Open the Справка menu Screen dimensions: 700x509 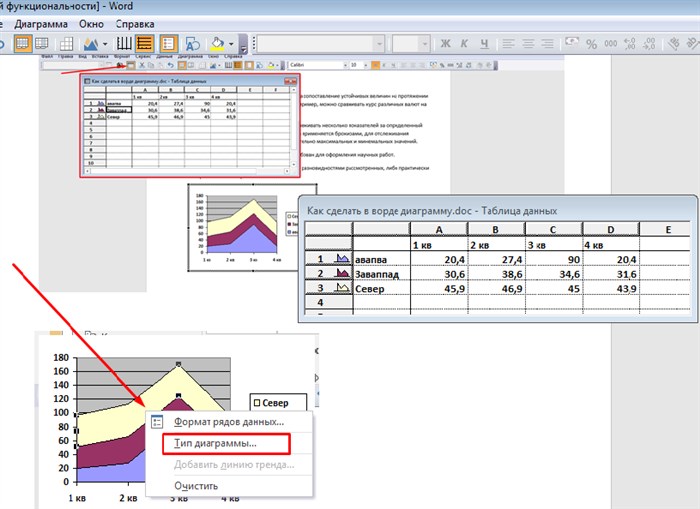tap(135, 24)
